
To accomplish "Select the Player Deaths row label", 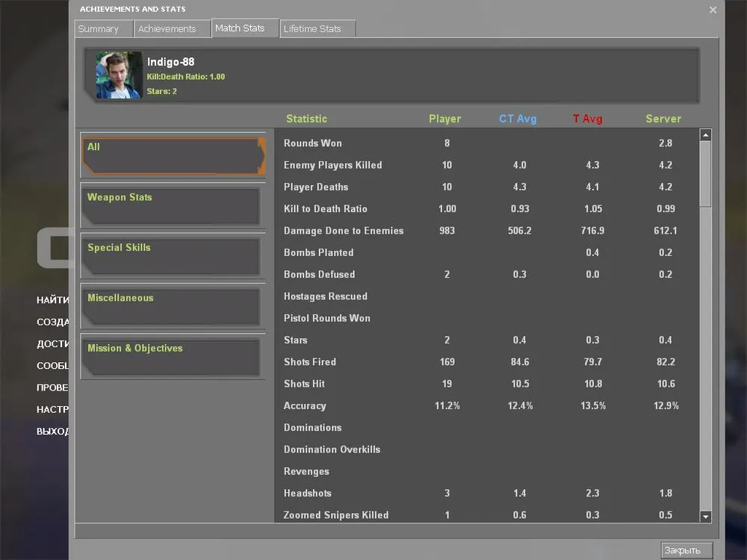I will (x=316, y=187).
